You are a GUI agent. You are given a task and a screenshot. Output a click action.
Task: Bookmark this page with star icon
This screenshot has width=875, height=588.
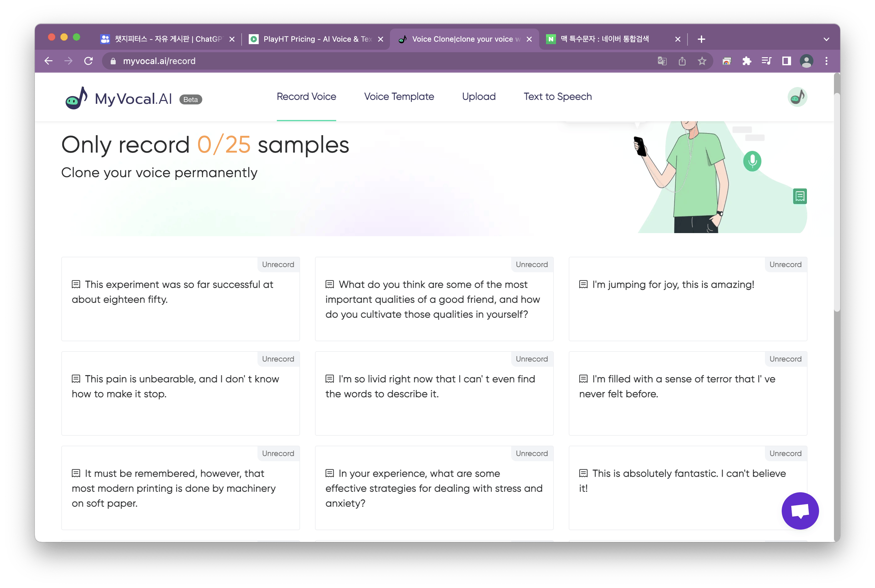coord(702,61)
